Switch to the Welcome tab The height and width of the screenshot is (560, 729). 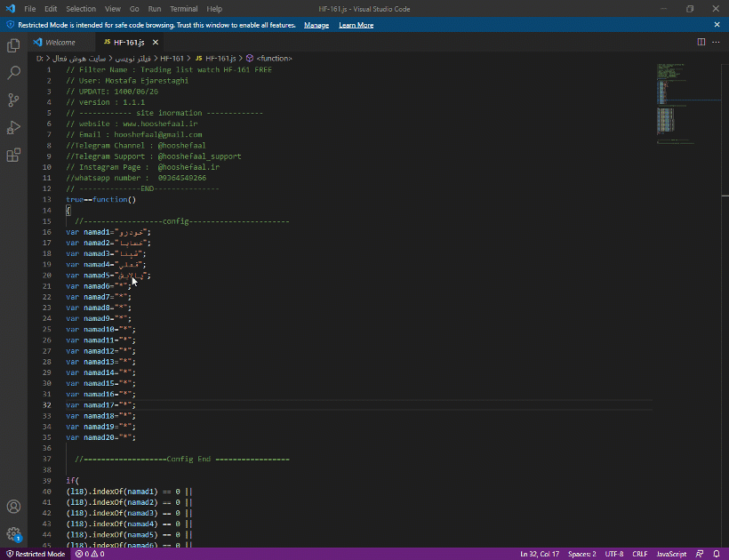click(60, 42)
